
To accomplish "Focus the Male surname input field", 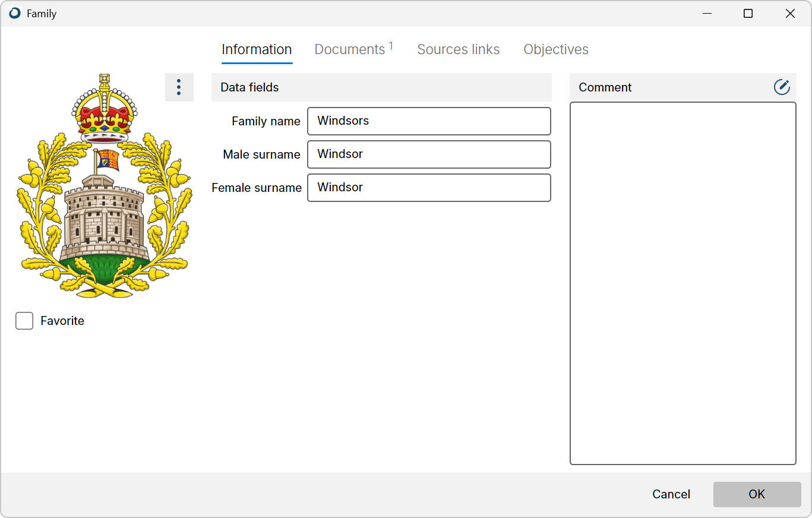I will click(x=429, y=154).
